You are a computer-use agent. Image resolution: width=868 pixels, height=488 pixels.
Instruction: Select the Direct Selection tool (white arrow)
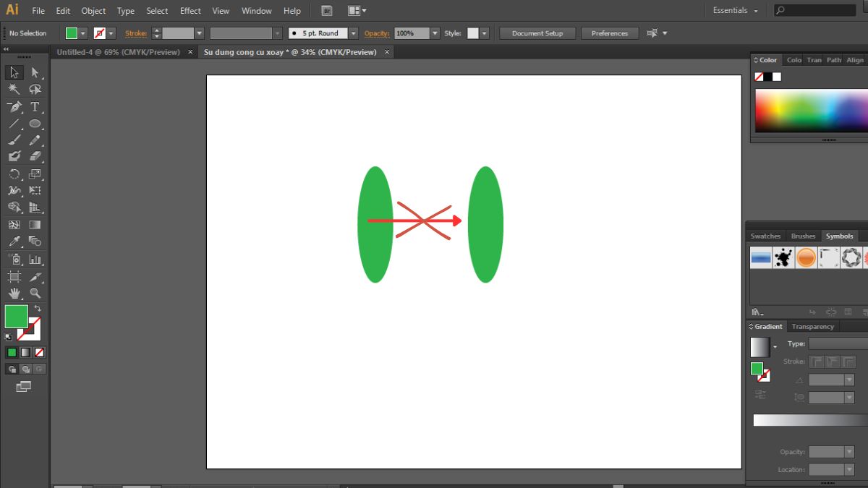pyautogui.click(x=35, y=72)
